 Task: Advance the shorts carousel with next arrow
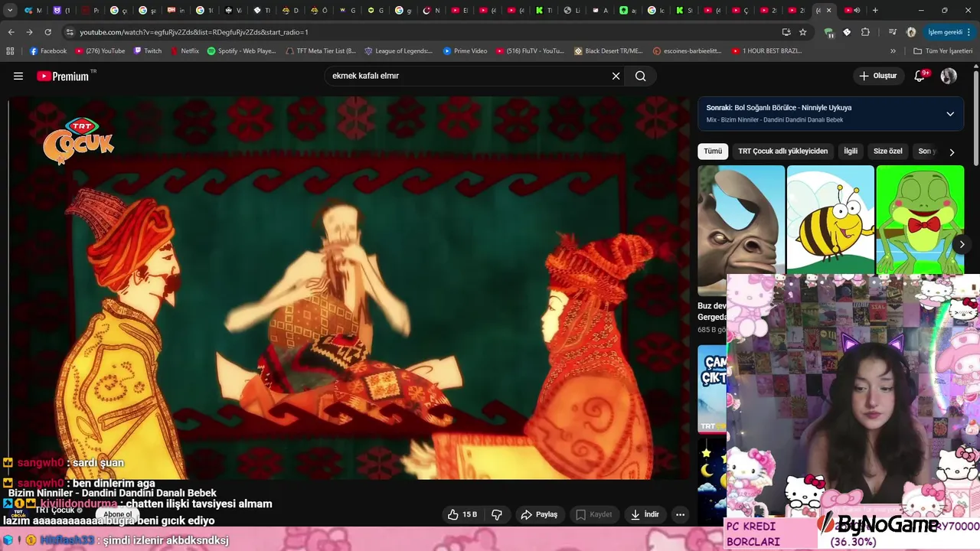click(x=962, y=244)
